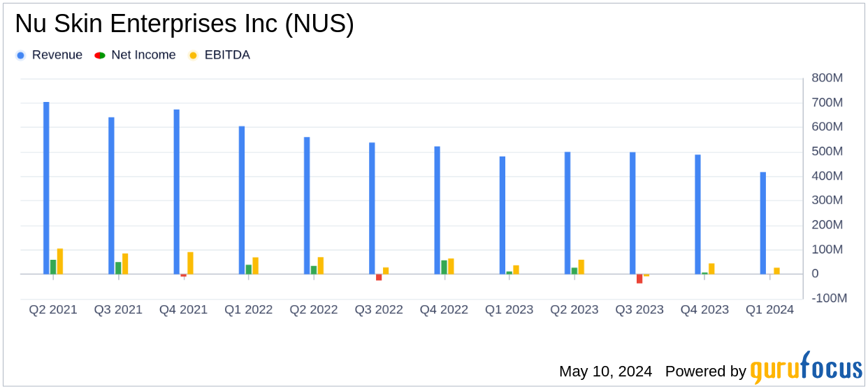Select the Q2 2021 blue Revenue bar

(x=46, y=188)
